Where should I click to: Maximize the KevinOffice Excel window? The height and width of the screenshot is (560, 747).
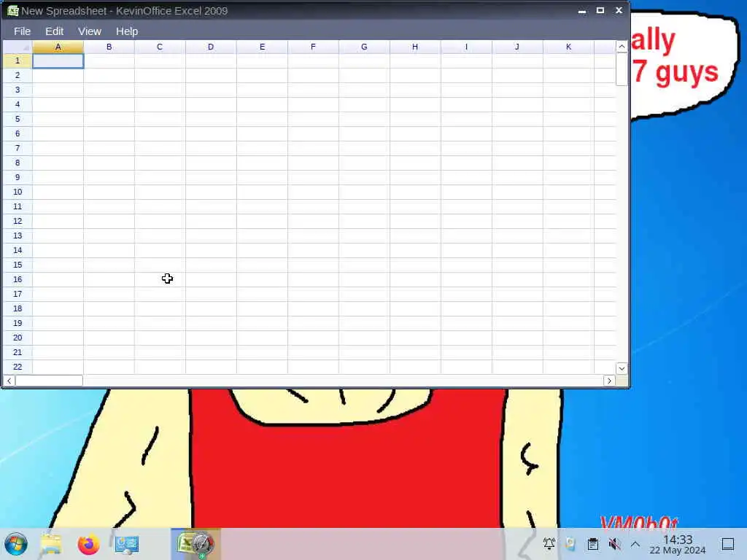600,10
